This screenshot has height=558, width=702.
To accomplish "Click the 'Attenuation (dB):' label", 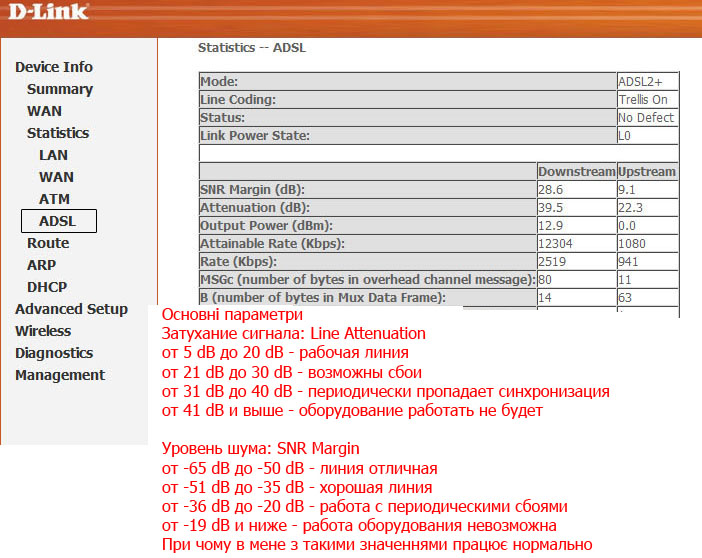I will 255,208.
